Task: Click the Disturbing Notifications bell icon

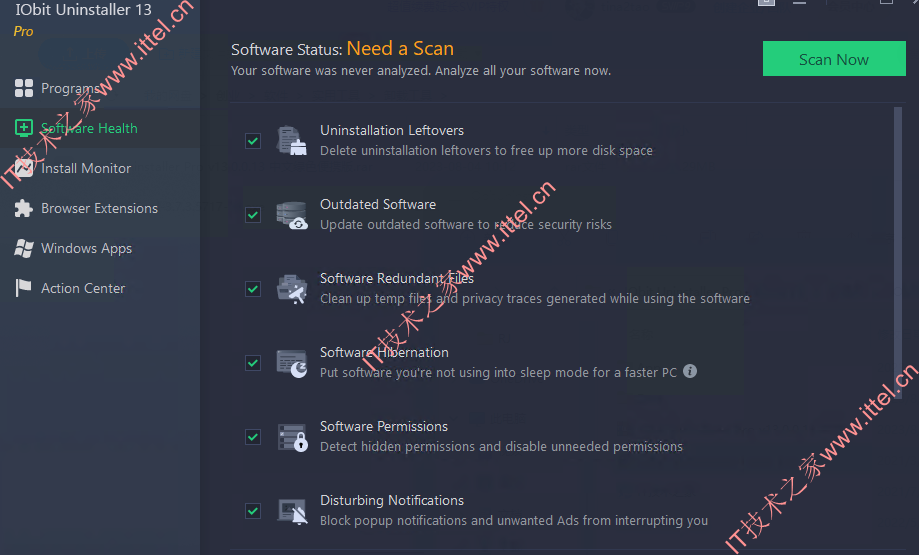Action: click(292, 511)
